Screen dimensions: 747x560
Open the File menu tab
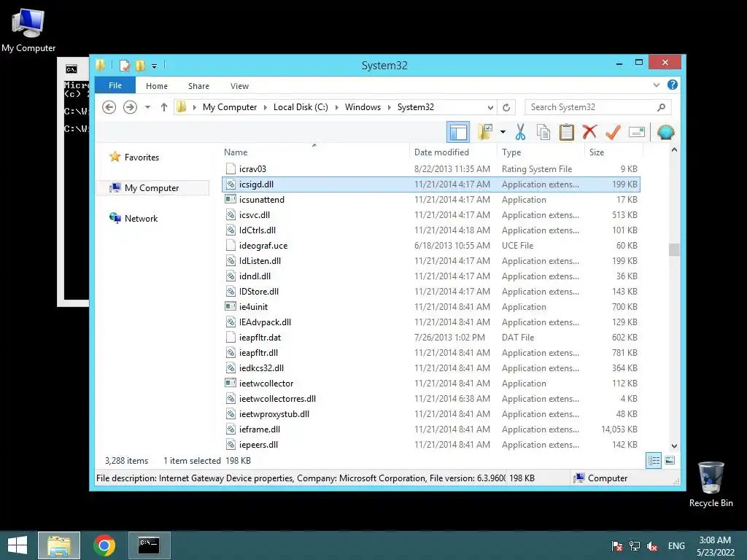(115, 85)
